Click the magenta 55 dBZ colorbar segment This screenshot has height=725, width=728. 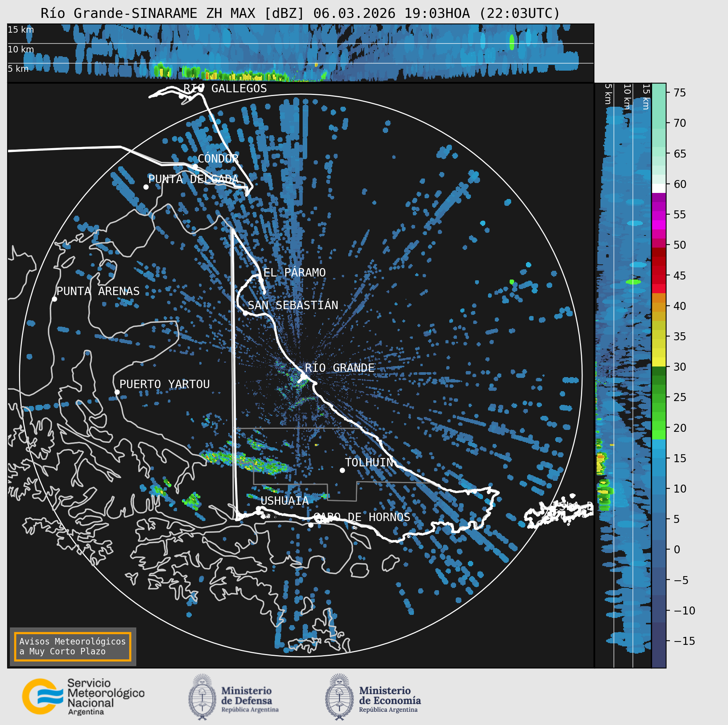(x=659, y=216)
